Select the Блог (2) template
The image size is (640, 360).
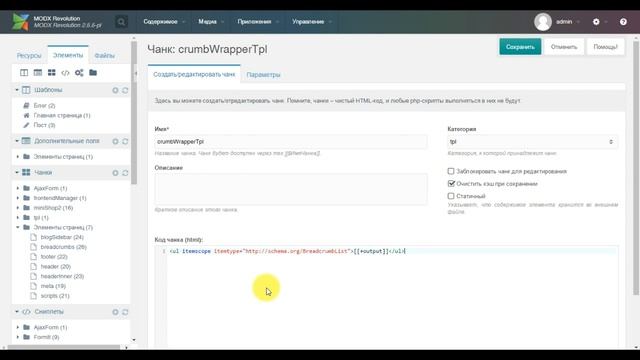(44, 106)
